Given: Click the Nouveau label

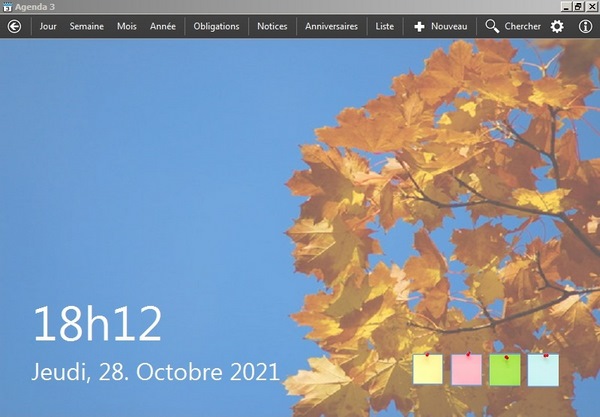Looking at the screenshot, I should pos(449,26).
